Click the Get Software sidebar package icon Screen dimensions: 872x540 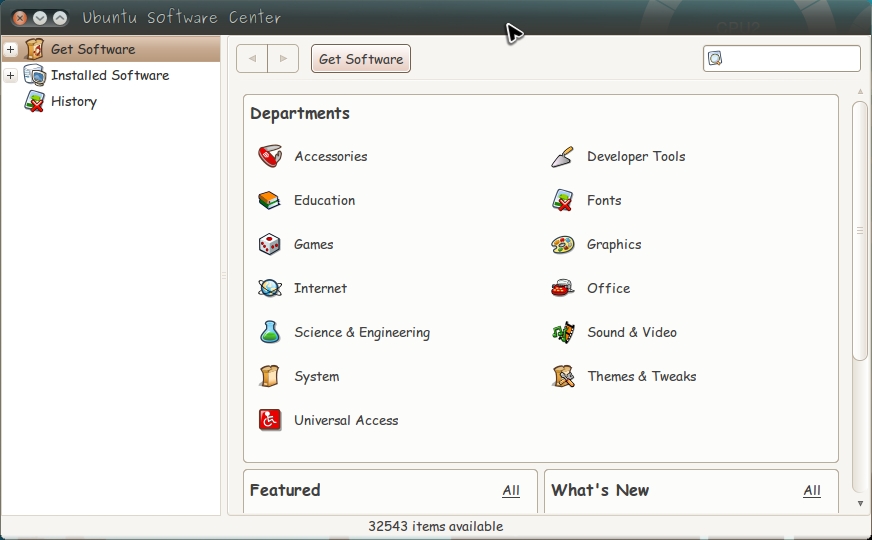[34, 49]
